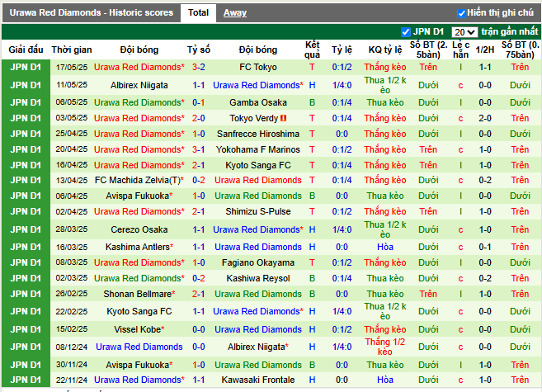Click result H in Kawasaki Frontale row

coord(312,380)
